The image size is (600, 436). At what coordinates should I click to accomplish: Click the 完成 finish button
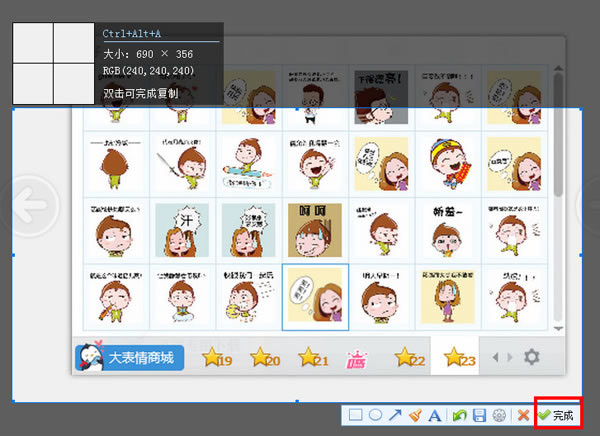tap(556, 415)
